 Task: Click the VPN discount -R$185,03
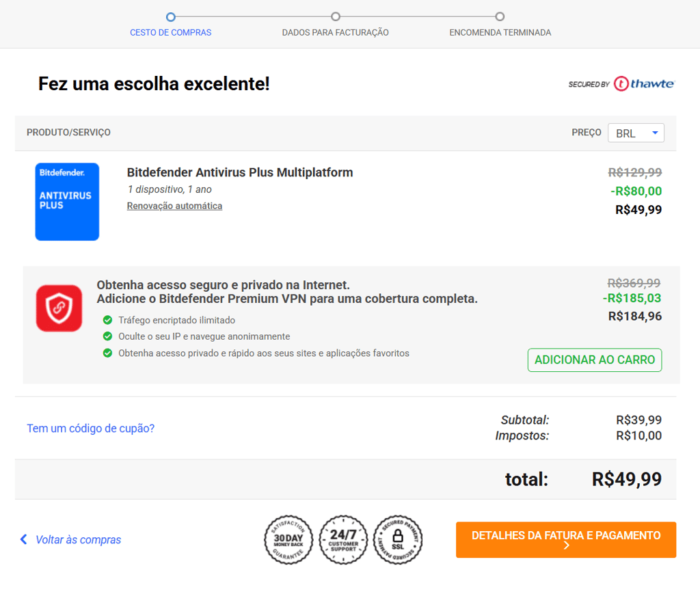click(x=632, y=298)
